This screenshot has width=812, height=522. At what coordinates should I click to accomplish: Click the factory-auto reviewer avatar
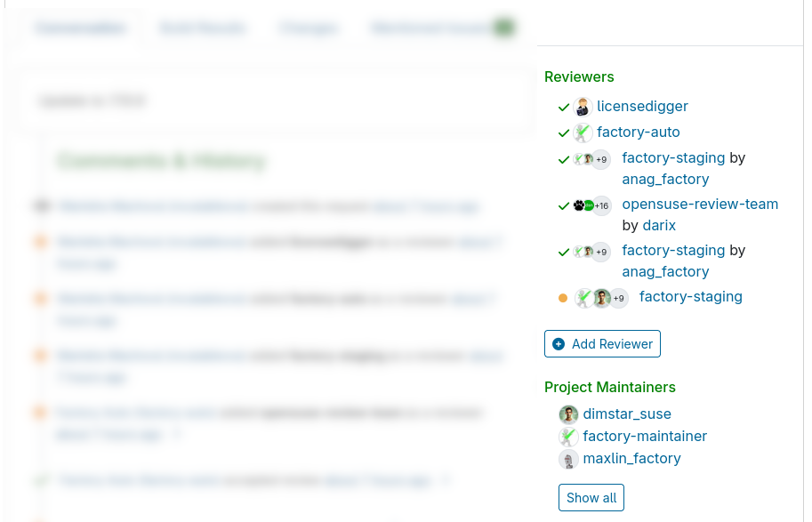coord(583,133)
